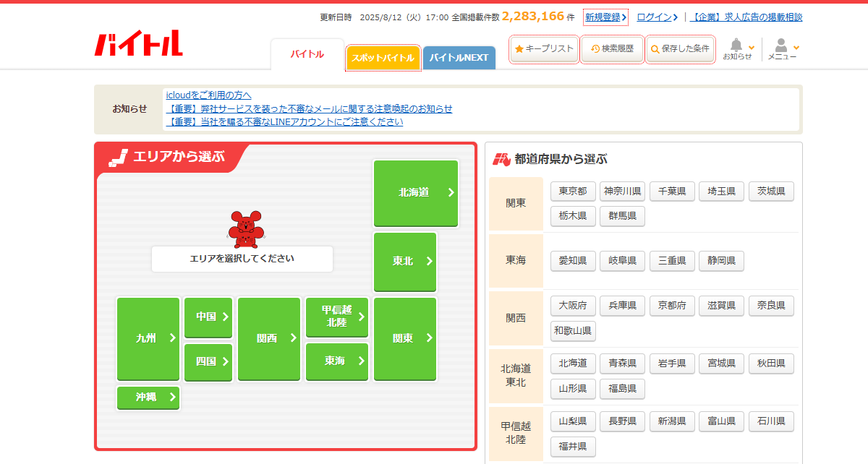Viewport: 868px width, 464px height.
Task: Click the エリアを選択してください prompt
Action: click(242, 258)
